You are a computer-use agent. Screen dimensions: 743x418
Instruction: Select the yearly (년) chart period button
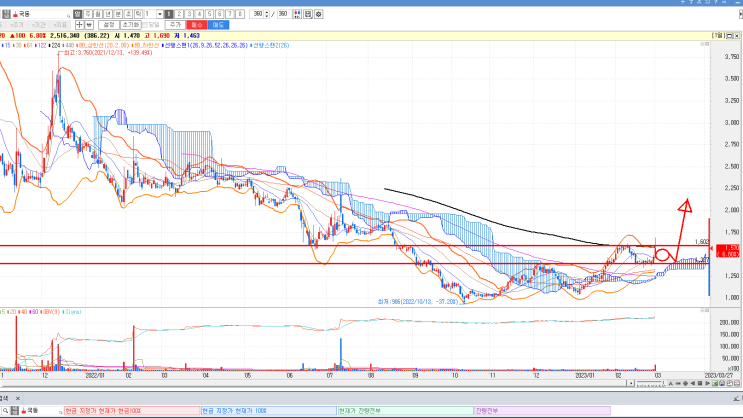(x=108, y=14)
